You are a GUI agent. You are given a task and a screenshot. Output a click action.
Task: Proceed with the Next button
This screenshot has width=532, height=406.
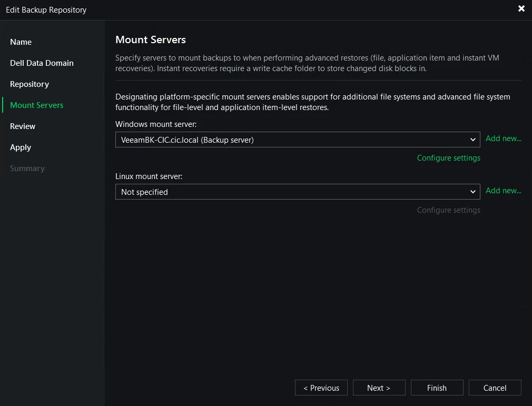379,388
